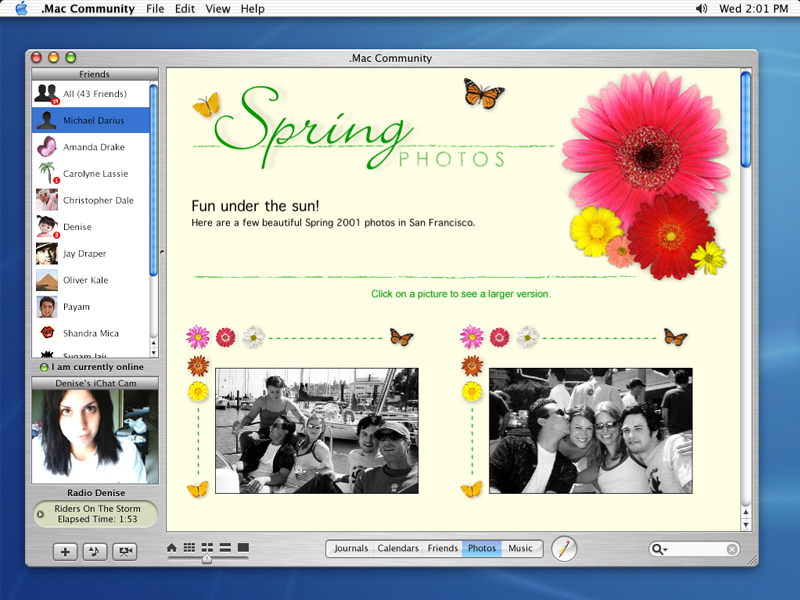The height and width of the screenshot is (600, 800).
Task: Switch to the Calendars tab
Action: click(x=398, y=548)
